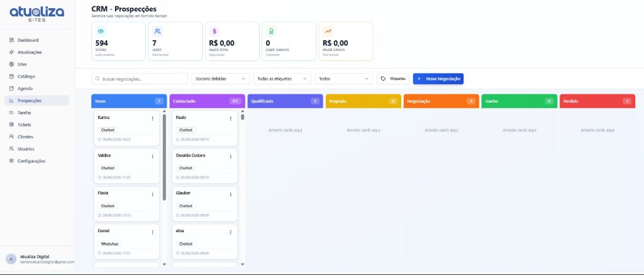This screenshot has height=275, width=644.
Task: Open the Todos filter dropdown
Action: (x=344, y=79)
